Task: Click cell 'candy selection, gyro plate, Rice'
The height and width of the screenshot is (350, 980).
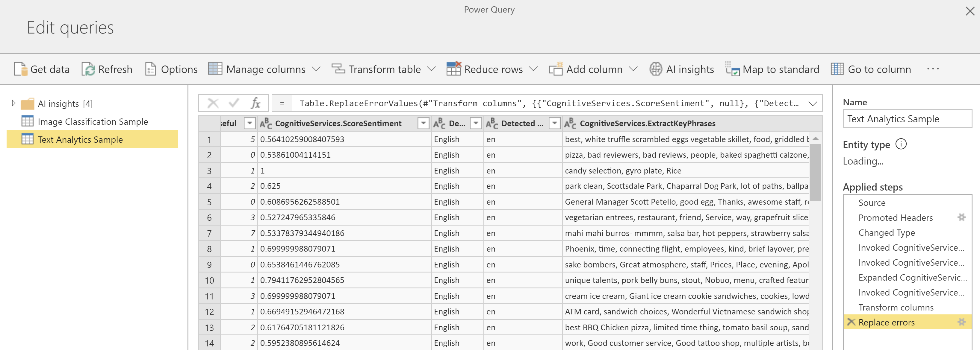Action: (686, 171)
